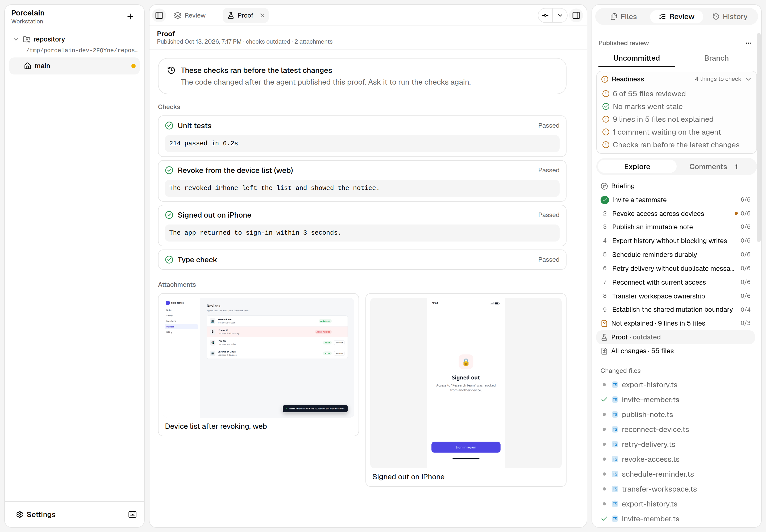Open 'Revoke access across devices' step
Image resolution: width=766 pixels, height=532 pixels.
click(675, 214)
